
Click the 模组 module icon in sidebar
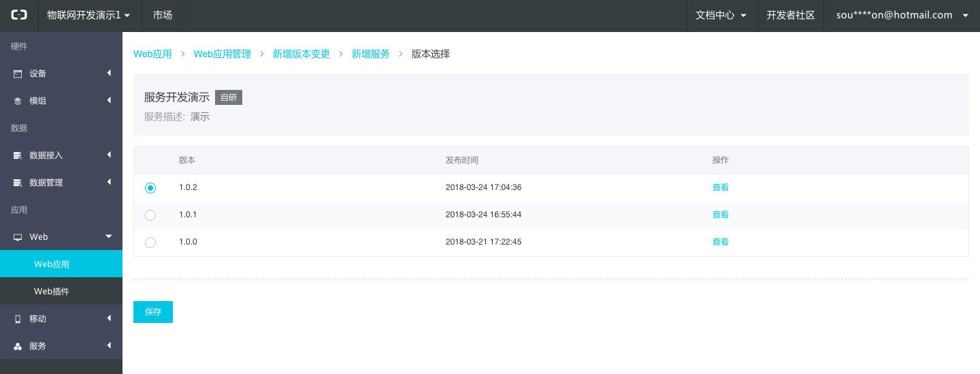click(18, 101)
